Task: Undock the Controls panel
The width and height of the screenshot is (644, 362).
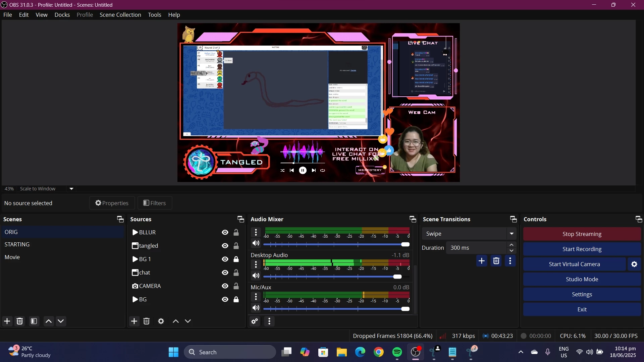Action: tap(639, 219)
